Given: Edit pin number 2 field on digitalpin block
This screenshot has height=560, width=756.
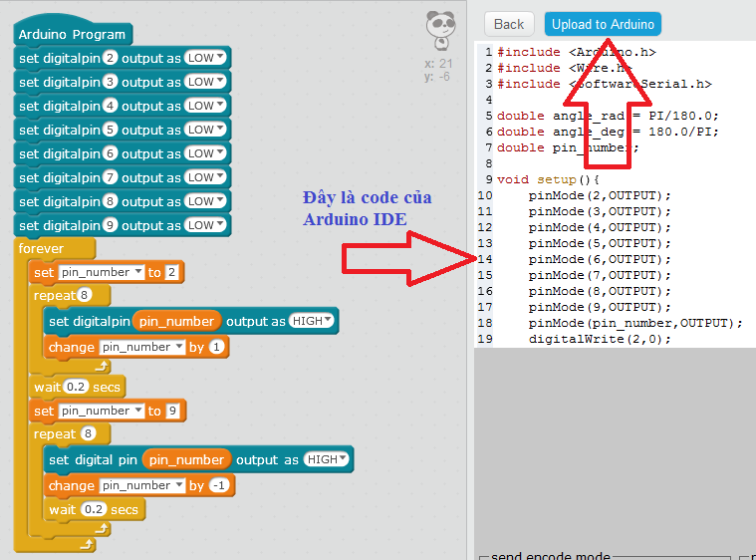Looking at the screenshot, I should (110, 58).
